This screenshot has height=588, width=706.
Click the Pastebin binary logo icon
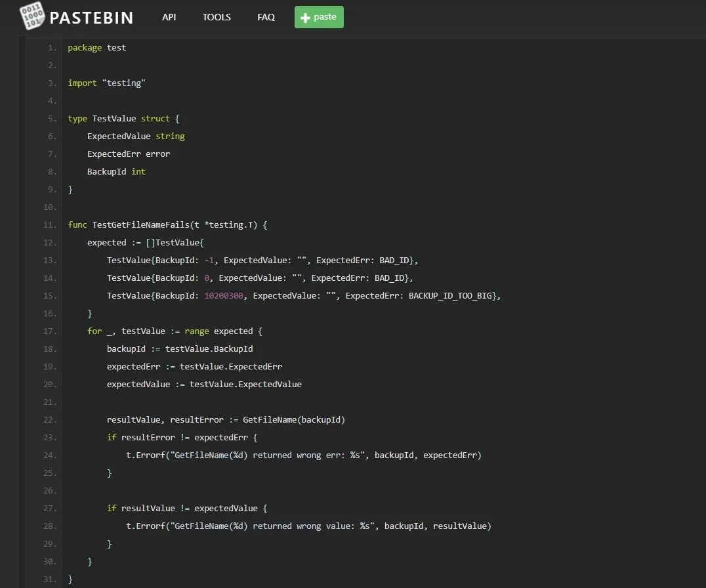tap(32, 16)
